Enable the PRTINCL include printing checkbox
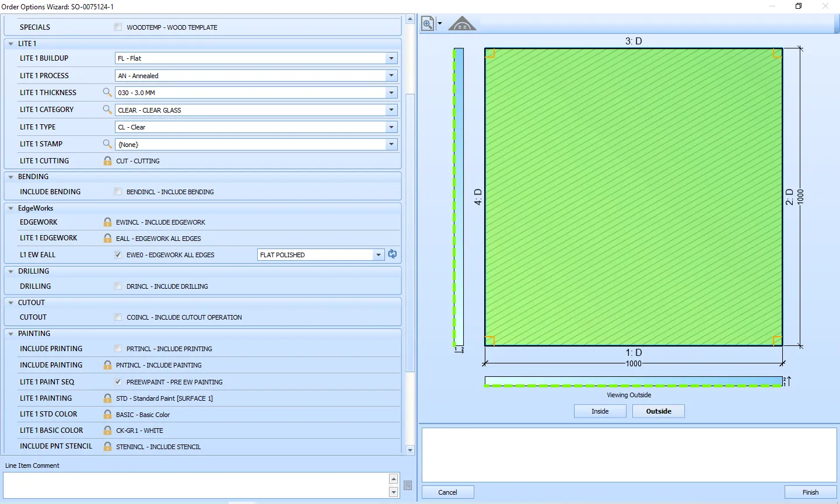Viewport: 840px width, 504px height. pos(118,348)
